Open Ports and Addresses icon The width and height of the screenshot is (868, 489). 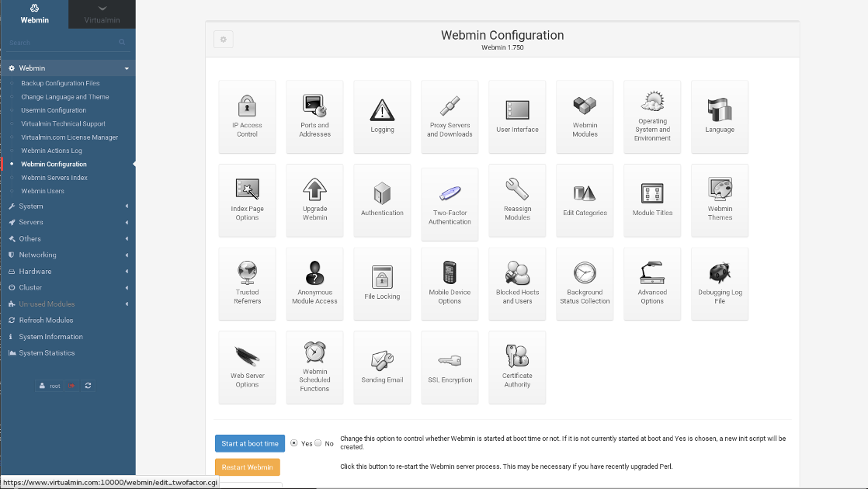point(314,116)
